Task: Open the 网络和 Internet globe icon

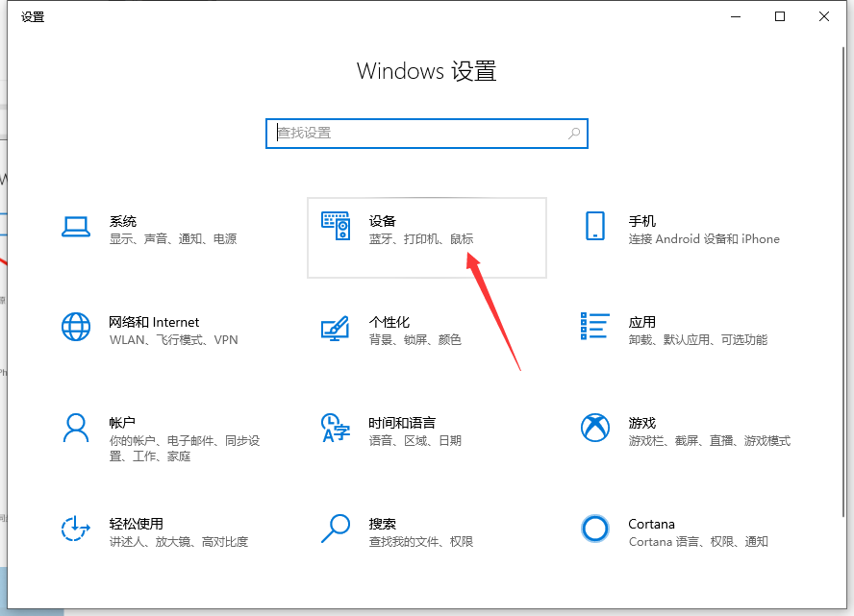Action: 76,327
